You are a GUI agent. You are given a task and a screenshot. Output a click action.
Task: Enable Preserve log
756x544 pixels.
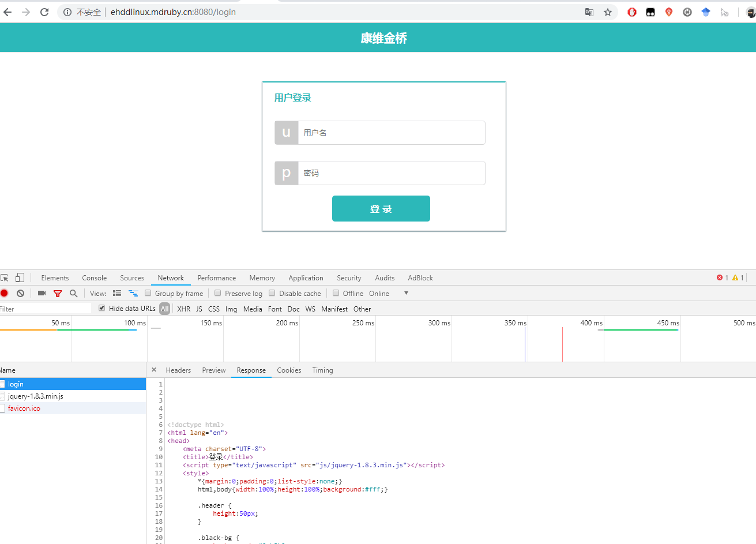coord(218,293)
